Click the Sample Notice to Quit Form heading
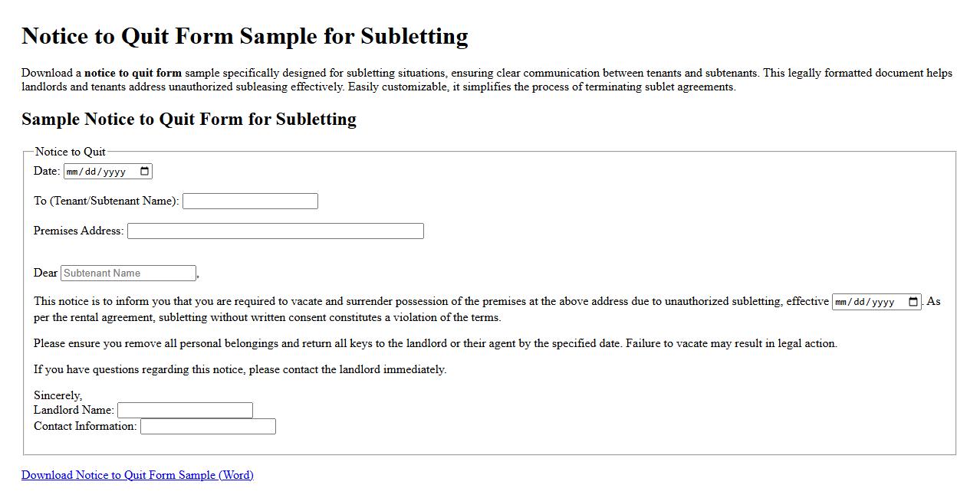Viewport: 980px width, 498px height. point(189,119)
